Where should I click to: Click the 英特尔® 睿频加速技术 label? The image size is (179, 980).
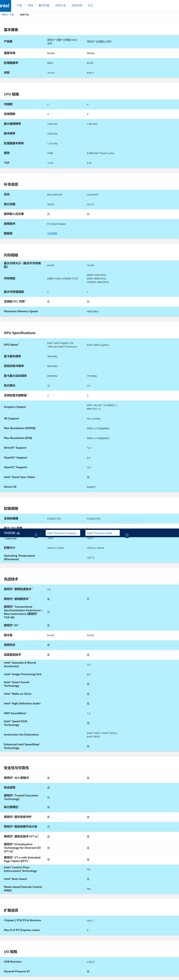(x=18, y=589)
